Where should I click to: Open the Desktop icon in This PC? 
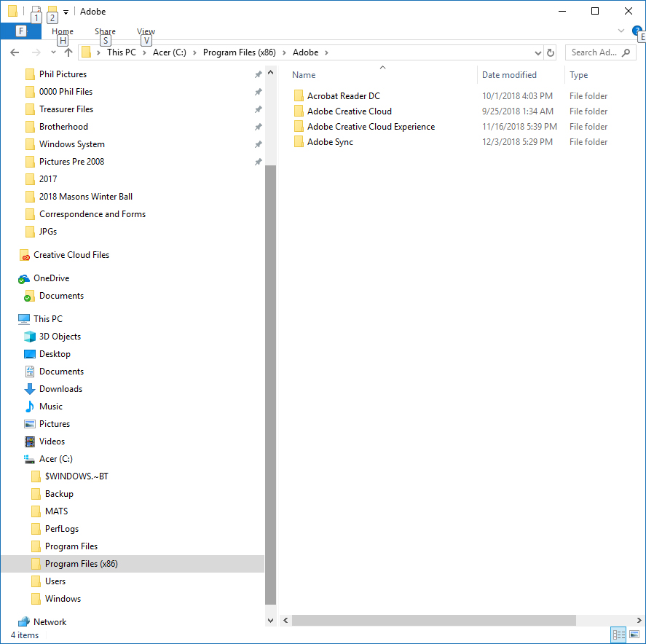point(30,354)
